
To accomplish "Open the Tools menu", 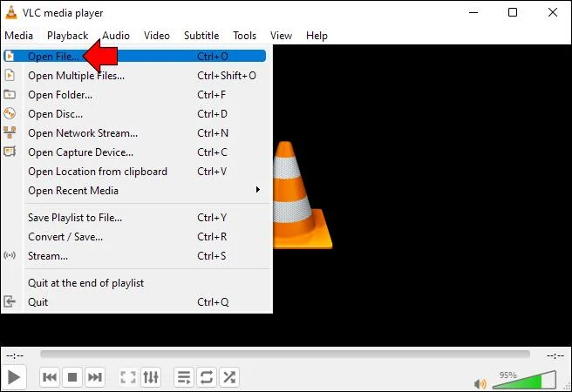I will [x=244, y=36].
